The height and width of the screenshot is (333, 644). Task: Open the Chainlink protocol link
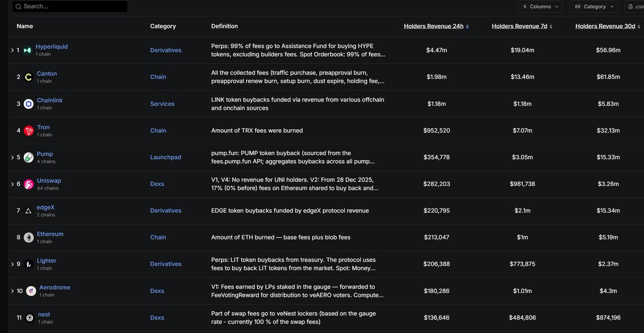(x=50, y=100)
